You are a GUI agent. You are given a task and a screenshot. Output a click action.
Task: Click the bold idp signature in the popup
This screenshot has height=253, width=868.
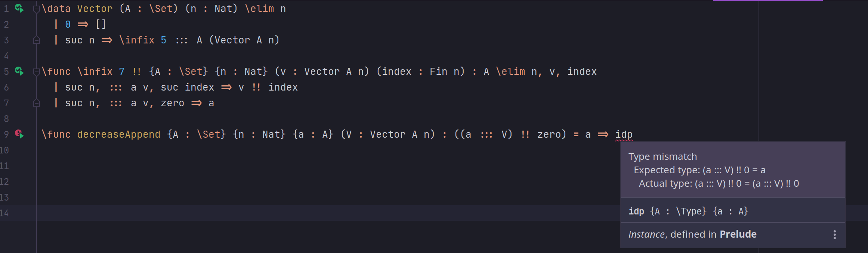637,211
